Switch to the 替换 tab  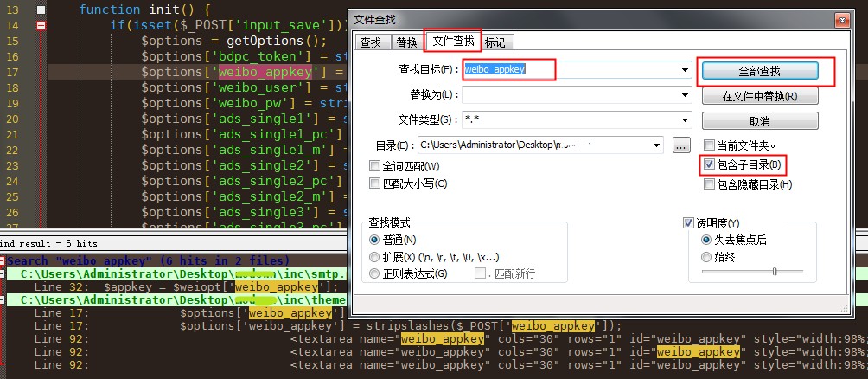[406, 42]
